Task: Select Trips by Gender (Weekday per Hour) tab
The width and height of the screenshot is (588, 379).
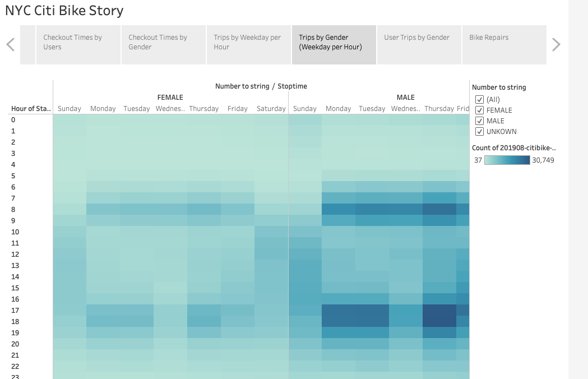Action: (x=334, y=45)
